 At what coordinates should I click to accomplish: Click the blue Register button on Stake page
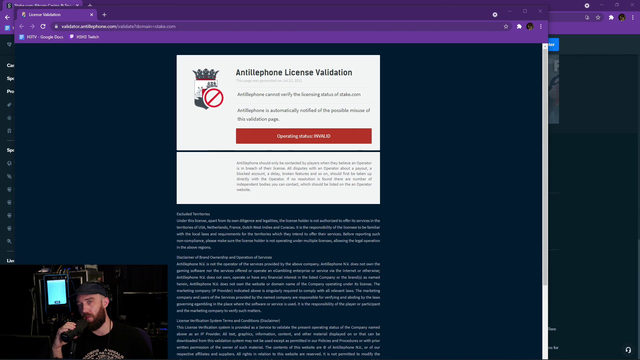click(x=553, y=44)
